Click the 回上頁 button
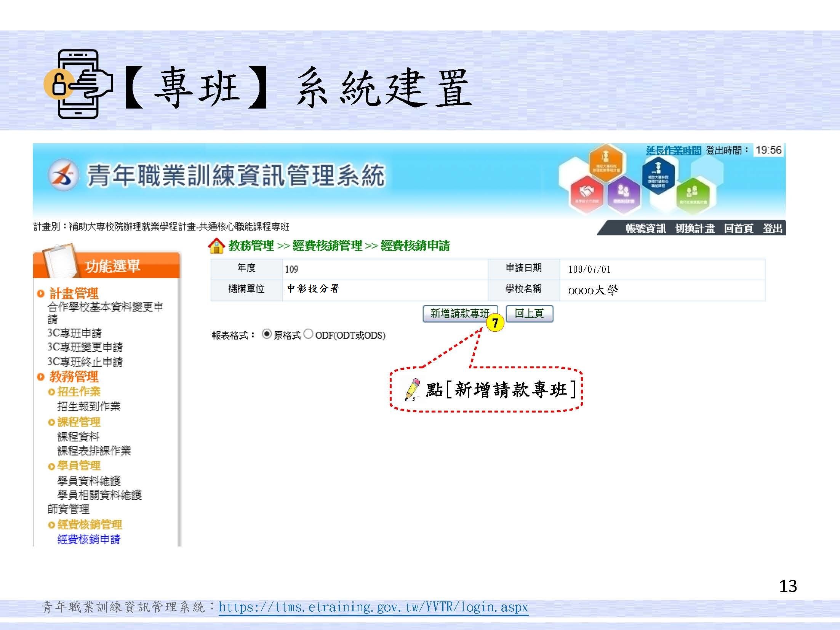840x630 pixels. (529, 313)
